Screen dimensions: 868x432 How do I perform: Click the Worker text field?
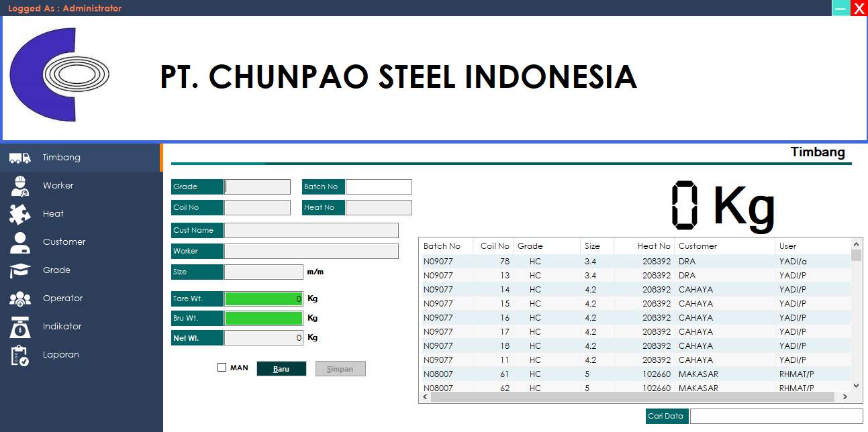point(311,251)
